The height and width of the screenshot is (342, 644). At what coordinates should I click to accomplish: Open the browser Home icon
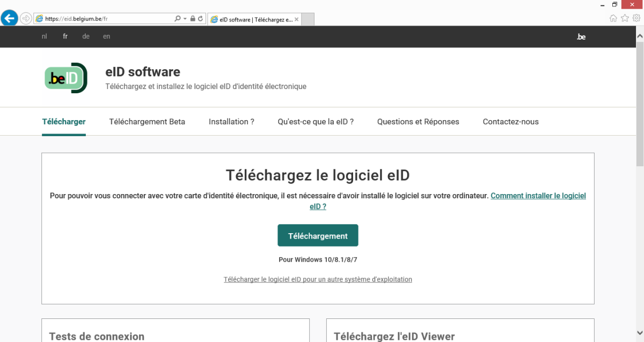tap(613, 18)
